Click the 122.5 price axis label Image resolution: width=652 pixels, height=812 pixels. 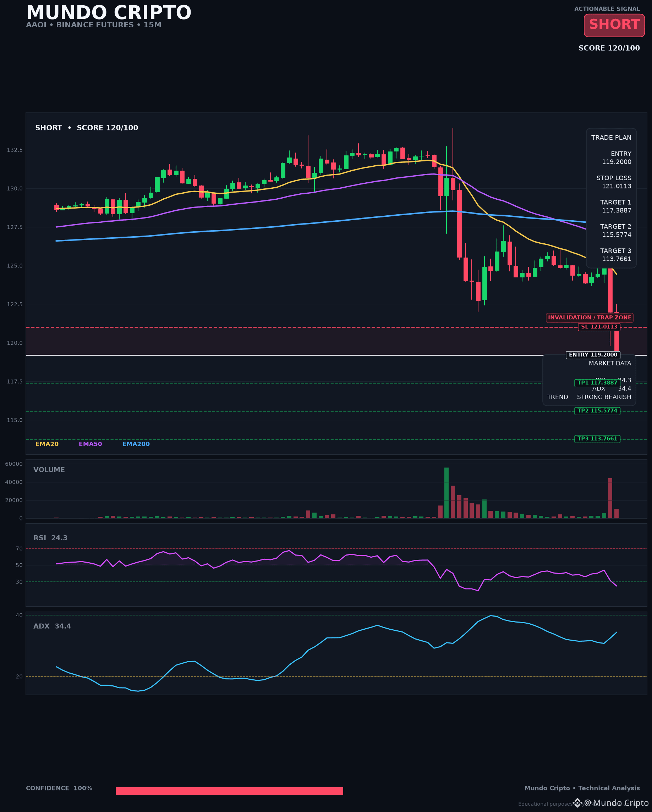[15, 304]
